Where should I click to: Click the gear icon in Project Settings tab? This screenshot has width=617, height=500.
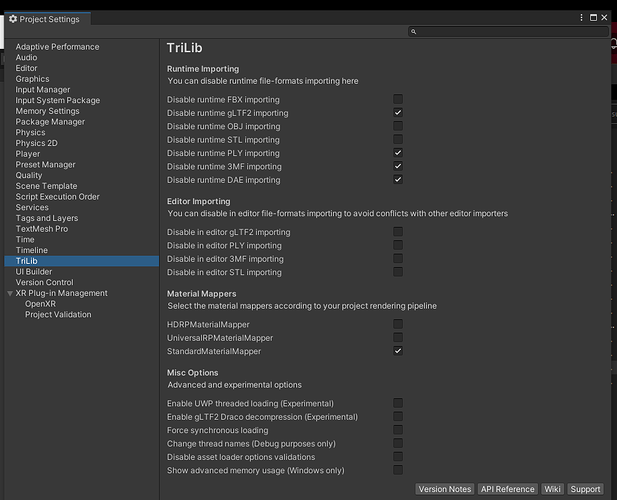13,19
